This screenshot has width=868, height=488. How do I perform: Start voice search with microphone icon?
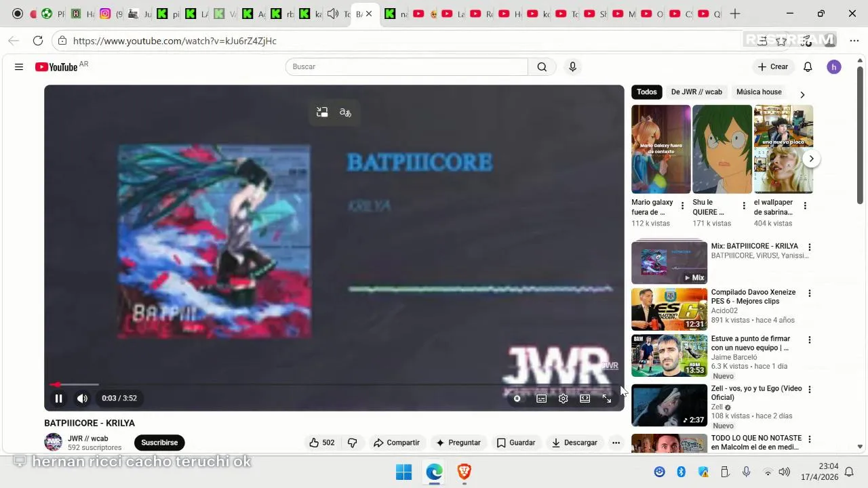click(572, 66)
